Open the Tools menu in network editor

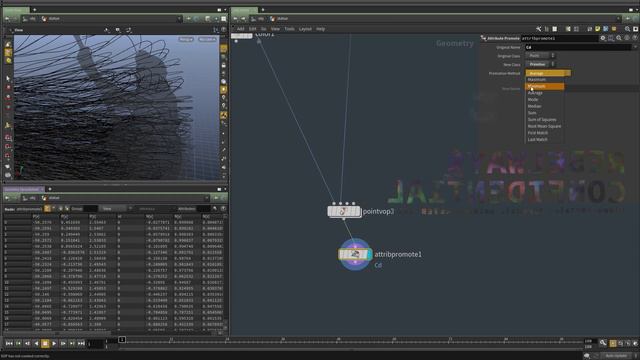point(289,29)
